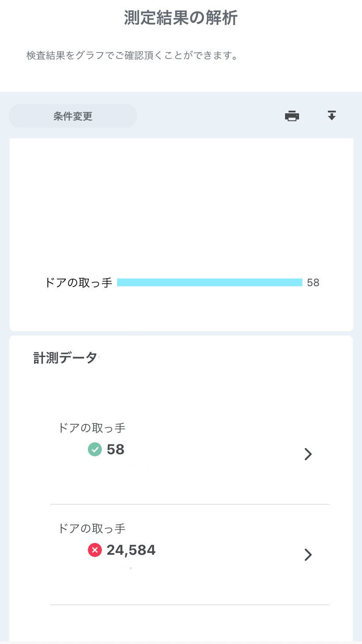
Task: Expand the passed 58 measurement entry
Action: pyautogui.click(x=308, y=454)
